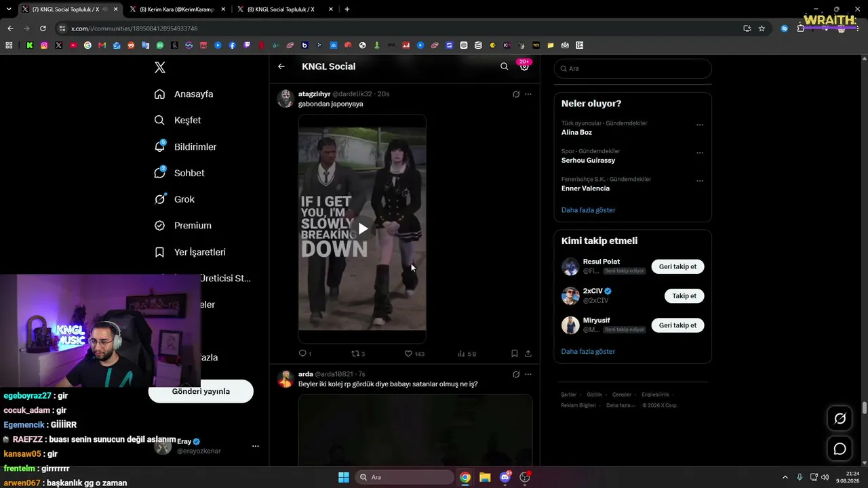The width and height of the screenshot is (868, 488).
Task: Open the Enner Valencia trend
Action: (585, 188)
